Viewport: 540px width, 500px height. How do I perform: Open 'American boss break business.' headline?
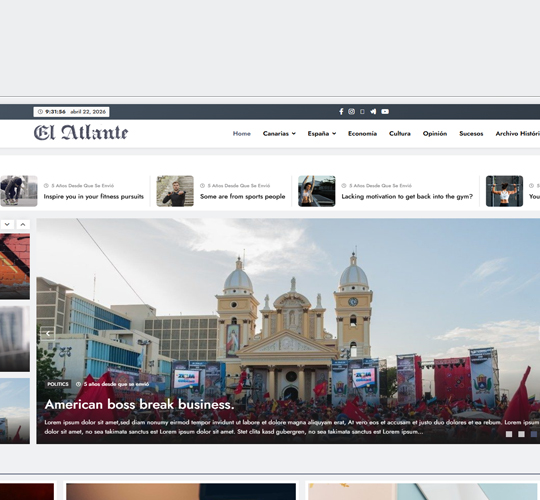[139, 405]
